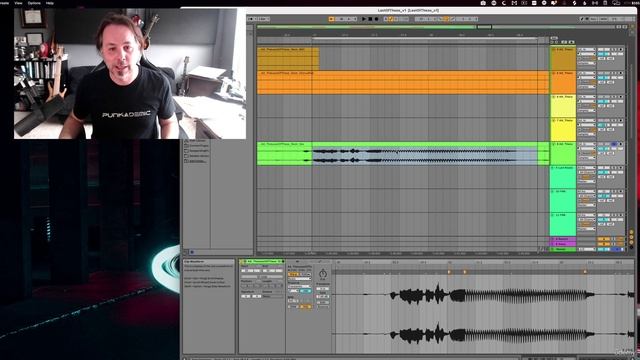Select the green waveform clip in arrangement
This screenshot has width=640, height=360.
403,154
